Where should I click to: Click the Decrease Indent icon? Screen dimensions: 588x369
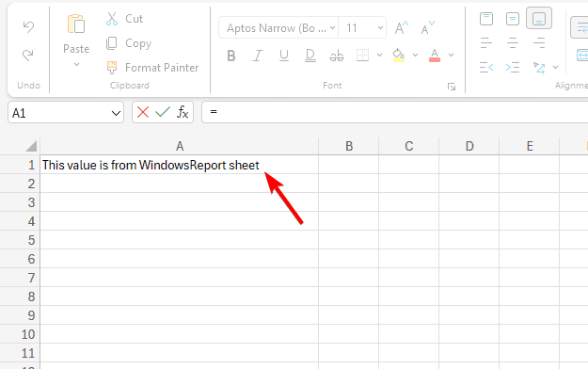click(x=486, y=68)
